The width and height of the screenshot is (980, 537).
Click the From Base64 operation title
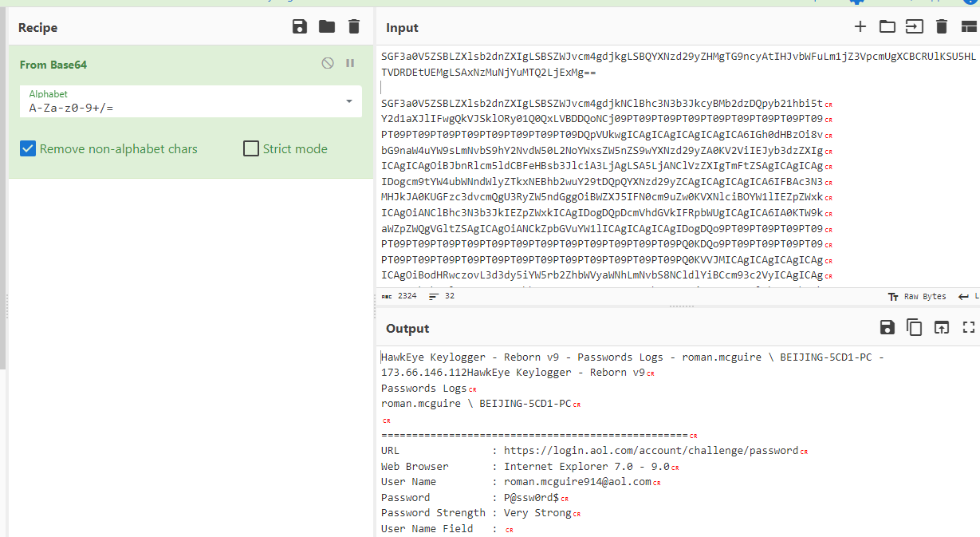tap(53, 65)
